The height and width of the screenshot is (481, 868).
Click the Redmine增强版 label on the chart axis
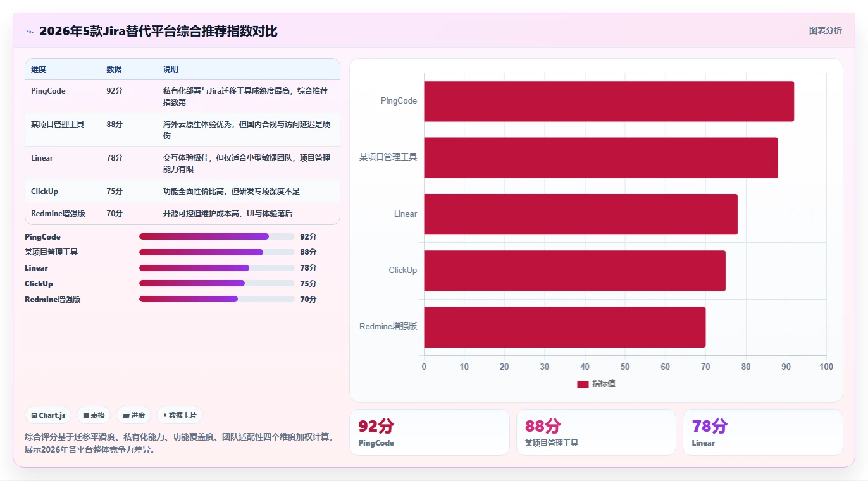388,327
